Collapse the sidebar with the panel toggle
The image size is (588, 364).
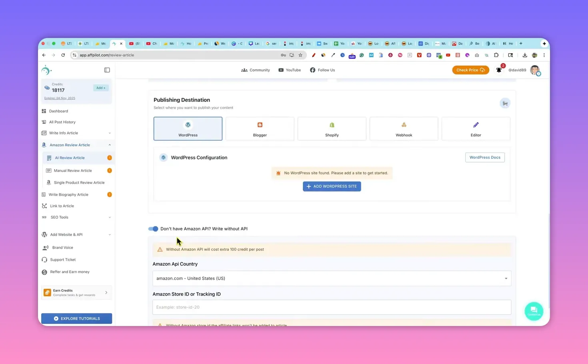tap(107, 70)
